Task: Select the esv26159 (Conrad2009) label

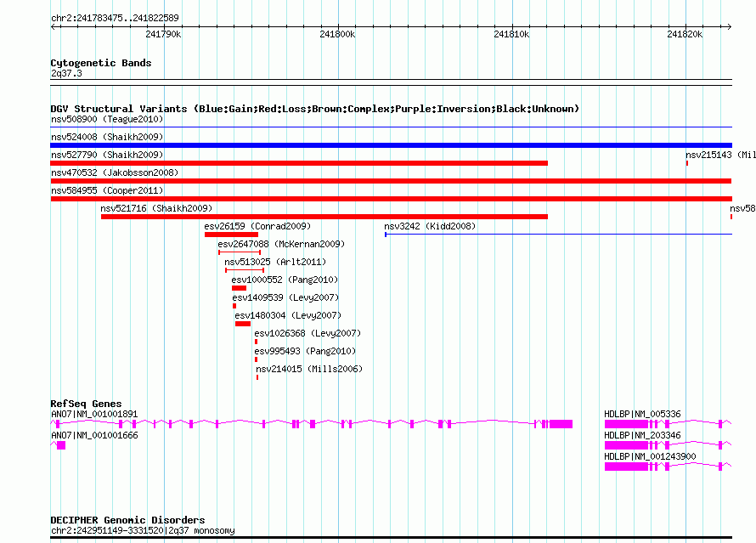Action: coord(257,226)
